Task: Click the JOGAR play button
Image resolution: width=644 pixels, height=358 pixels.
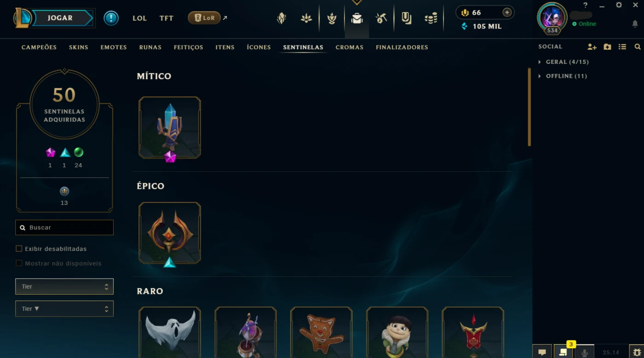Action: 61,18
